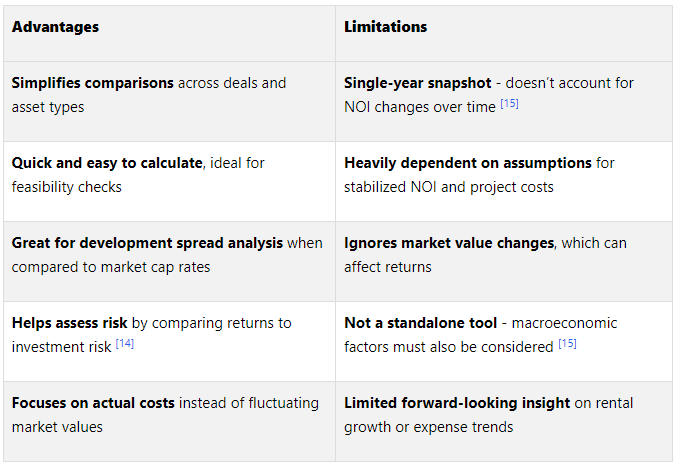Click compared to market cap rates text
Screen dimensions: 680x470
111,267
